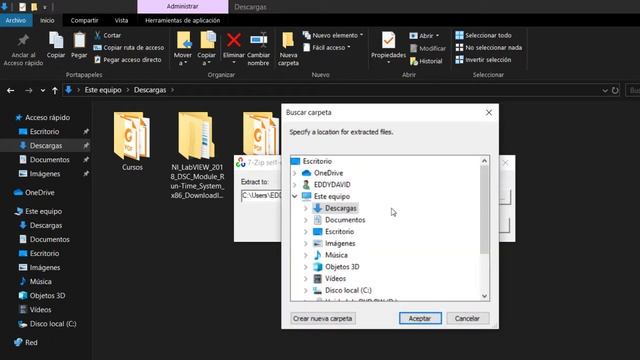
Task: Switch to the Vista ribbon tab
Action: (x=121, y=20)
